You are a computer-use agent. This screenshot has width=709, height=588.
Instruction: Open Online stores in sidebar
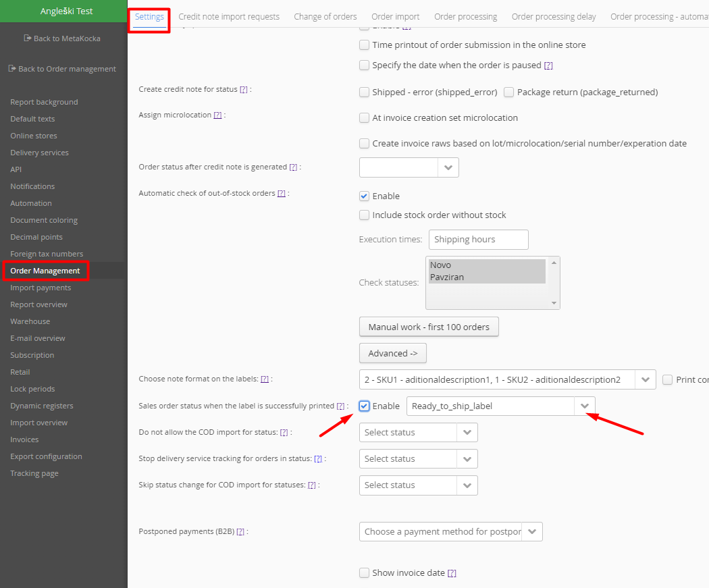(x=34, y=136)
